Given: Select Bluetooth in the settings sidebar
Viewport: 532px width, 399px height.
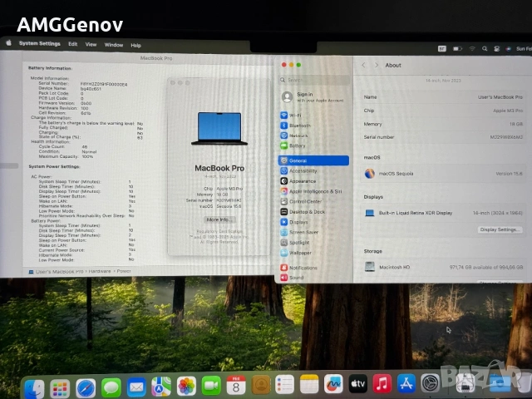Looking at the screenshot, I should (x=299, y=126).
